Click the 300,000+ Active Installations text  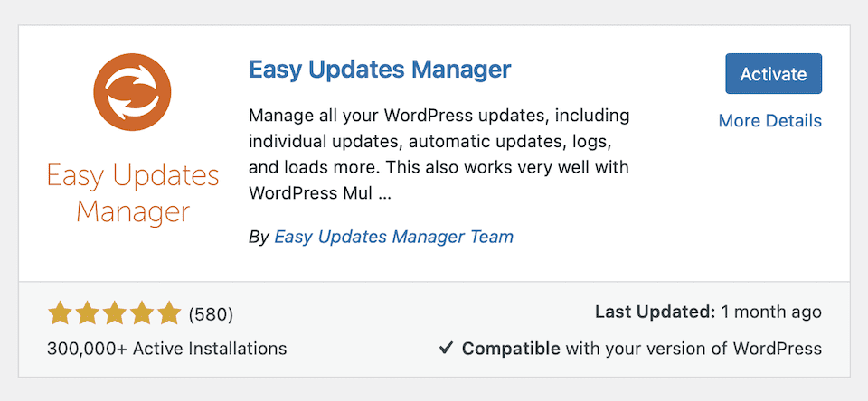166,348
